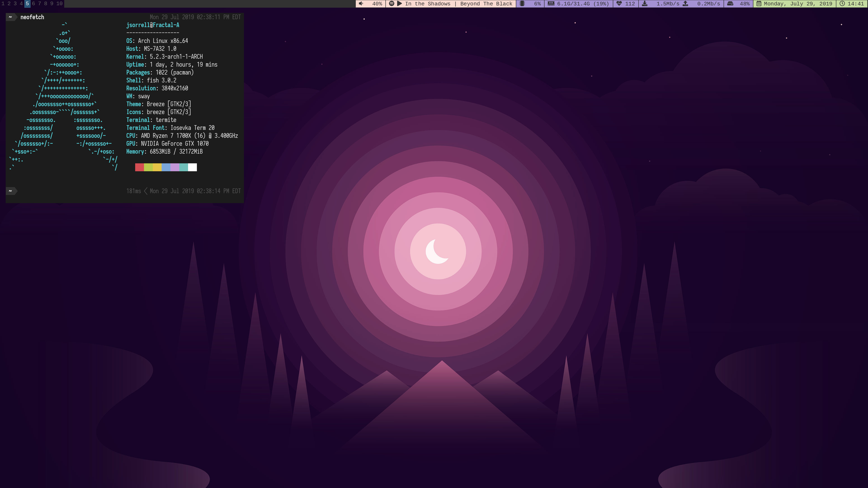Click the heartbeat temperature icon showing 112
The height and width of the screenshot is (488, 868).
[x=619, y=4]
